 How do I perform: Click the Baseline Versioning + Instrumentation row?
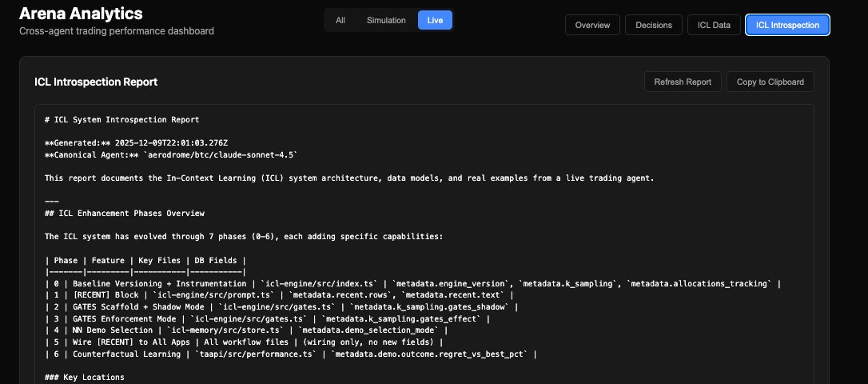click(413, 284)
